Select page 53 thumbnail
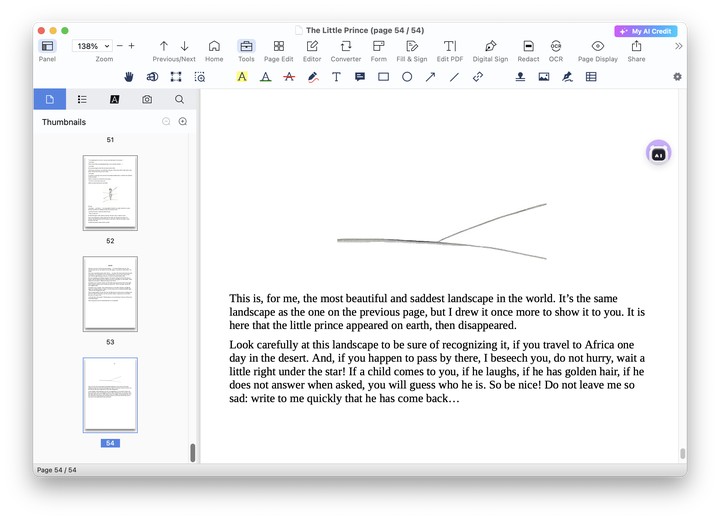 click(110, 294)
